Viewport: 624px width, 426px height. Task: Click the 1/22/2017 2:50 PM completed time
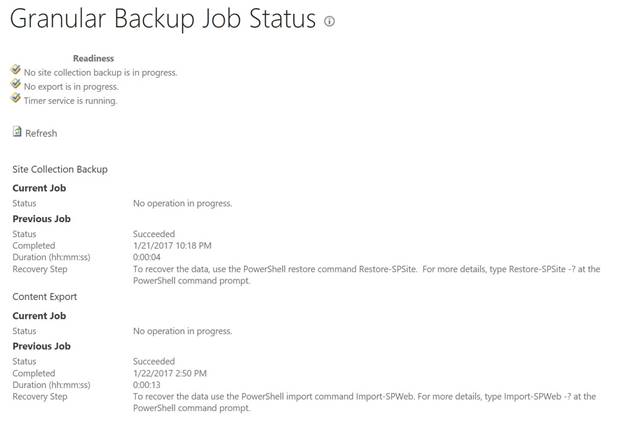(x=170, y=373)
